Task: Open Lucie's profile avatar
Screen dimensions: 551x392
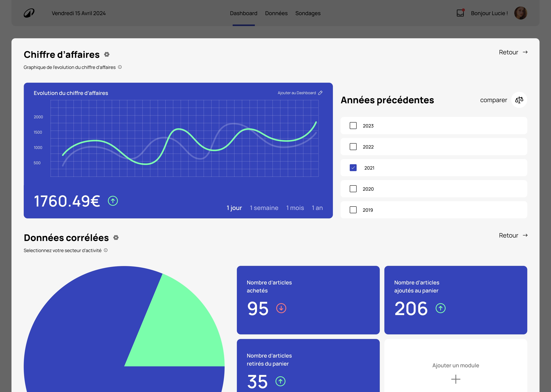Action: pyautogui.click(x=521, y=13)
